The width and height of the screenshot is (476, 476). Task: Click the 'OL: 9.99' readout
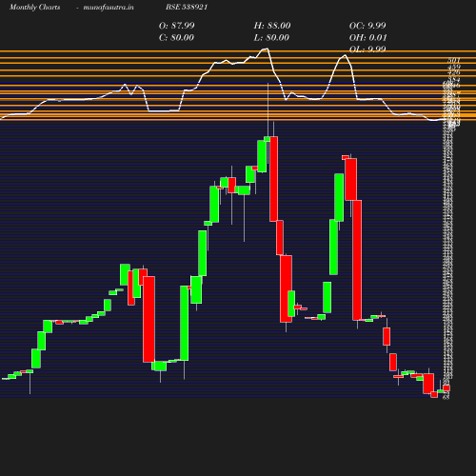pyautogui.click(x=367, y=50)
